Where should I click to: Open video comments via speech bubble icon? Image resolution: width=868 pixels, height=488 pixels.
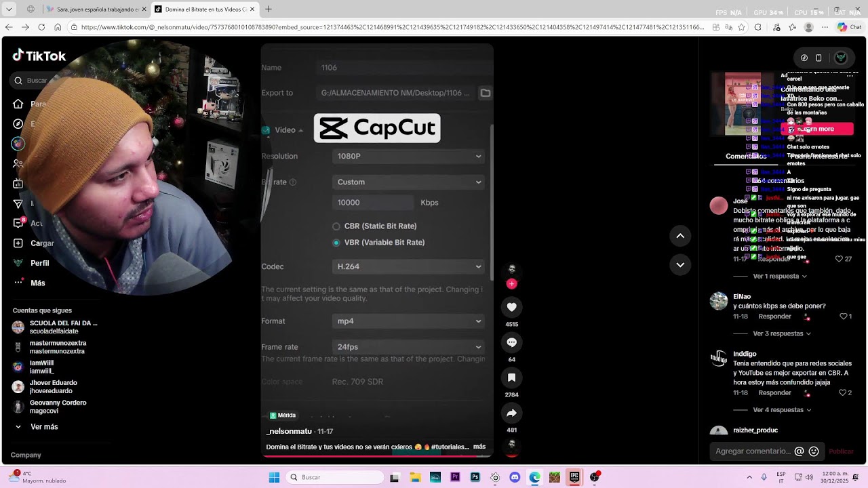[x=512, y=342]
